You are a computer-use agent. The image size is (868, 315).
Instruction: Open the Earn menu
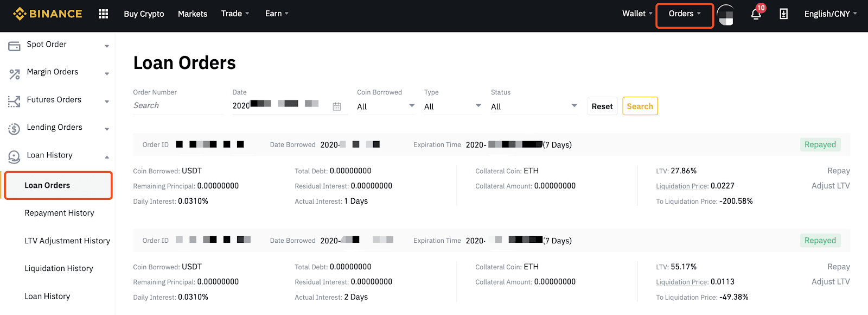point(277,14)
